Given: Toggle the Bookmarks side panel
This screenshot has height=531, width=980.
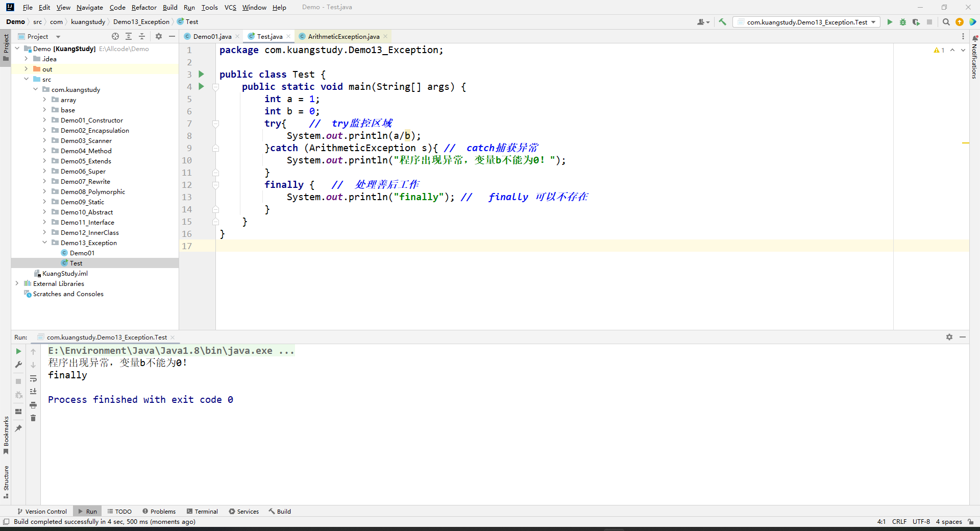Looking at the screenshot, I should pos(6,435).
